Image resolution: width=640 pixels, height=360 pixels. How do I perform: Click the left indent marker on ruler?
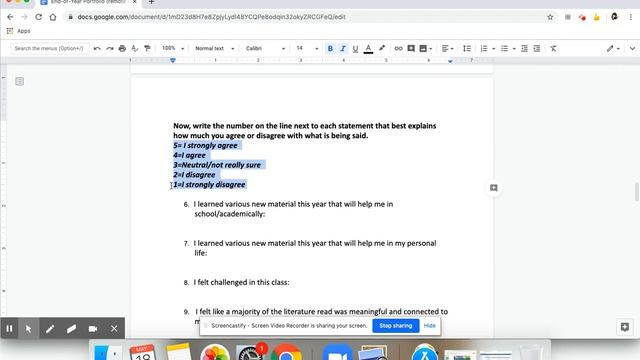tap(173, 60)
